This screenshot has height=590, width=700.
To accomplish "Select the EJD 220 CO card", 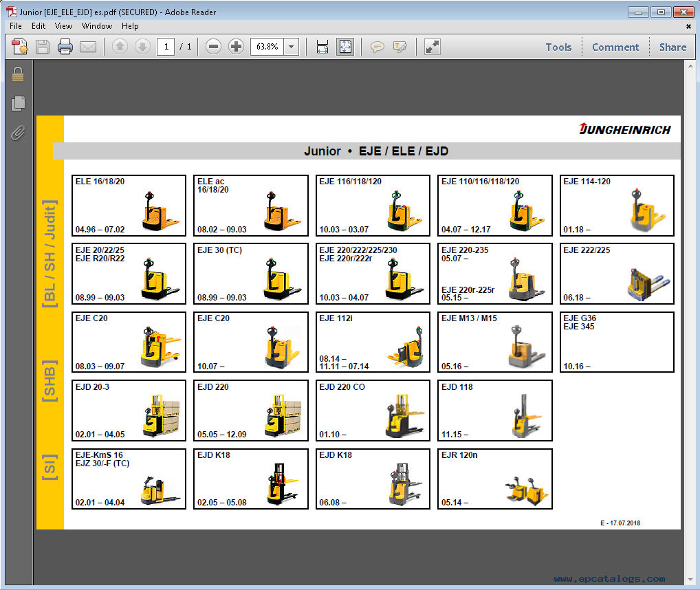I will 373,411.
